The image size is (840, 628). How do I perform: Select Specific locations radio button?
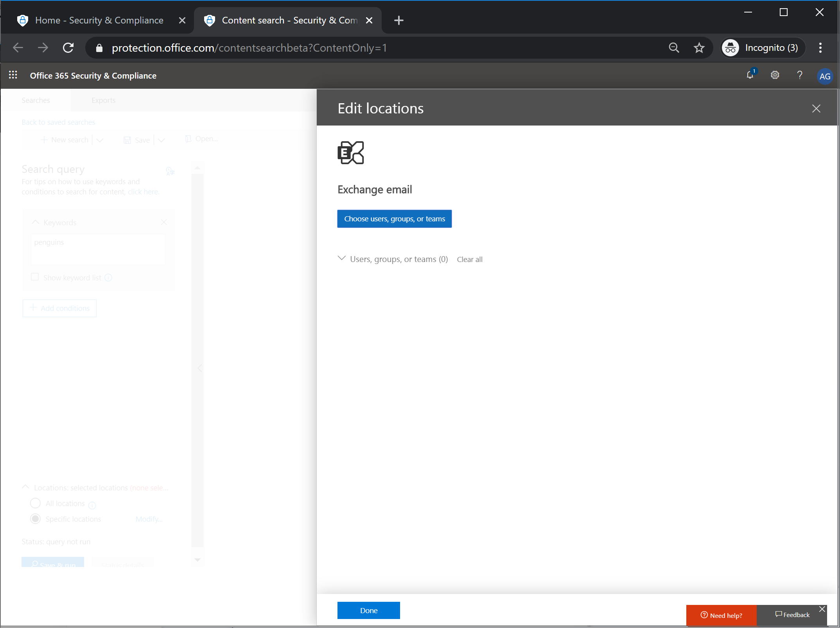[35, 519]
